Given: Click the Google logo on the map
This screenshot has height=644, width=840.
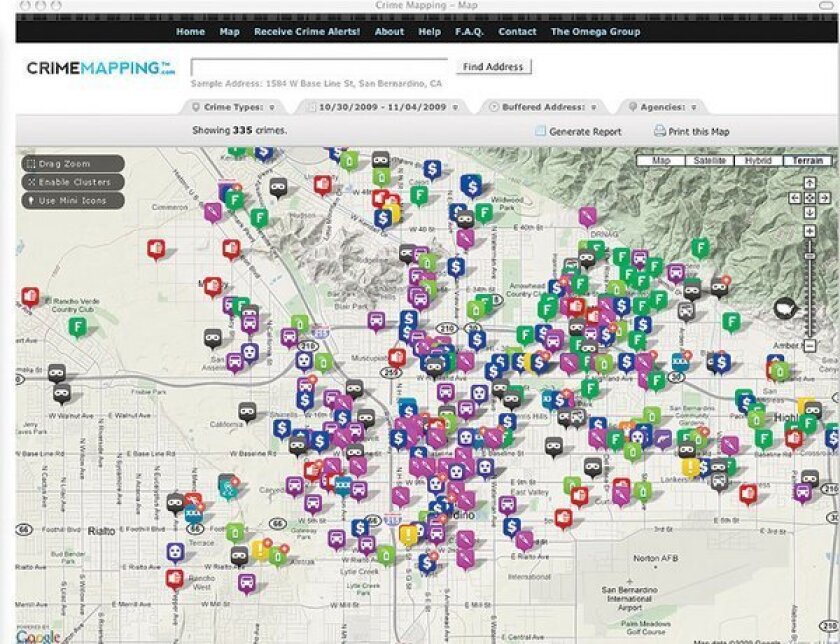Looking at the screenshot, I should click(39, 635).
